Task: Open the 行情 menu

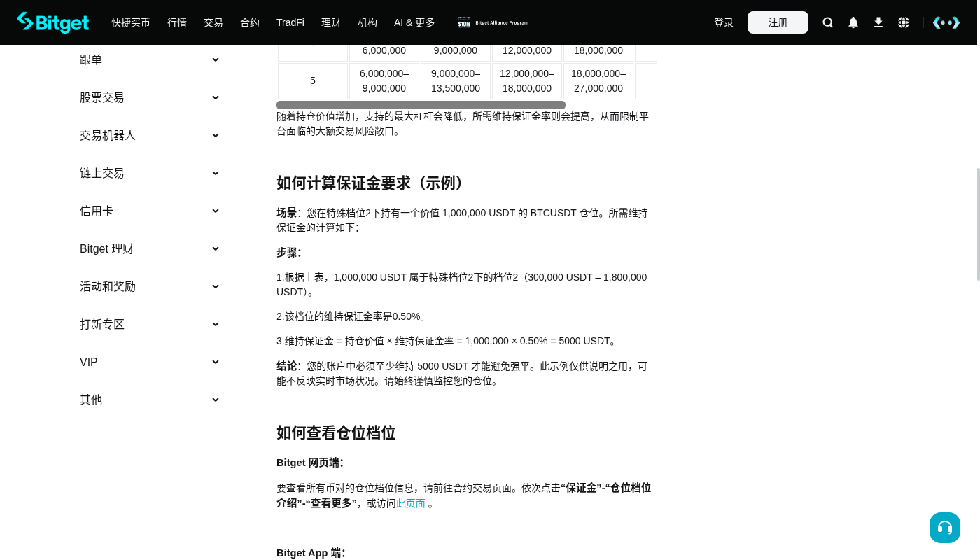Action: coord(177,22)
